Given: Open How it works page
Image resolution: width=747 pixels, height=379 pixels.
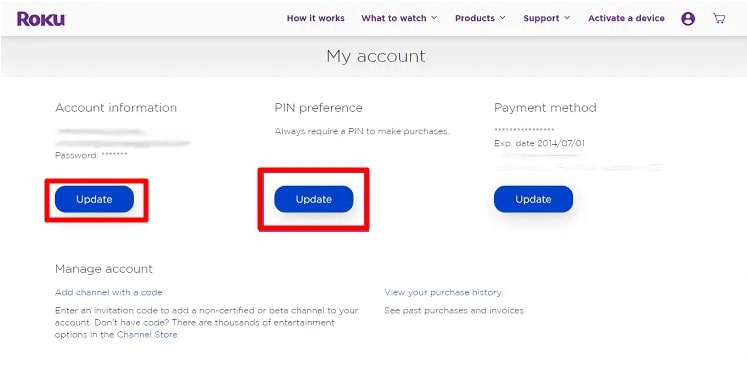Looking at the screenshot, I should point(315,18).
